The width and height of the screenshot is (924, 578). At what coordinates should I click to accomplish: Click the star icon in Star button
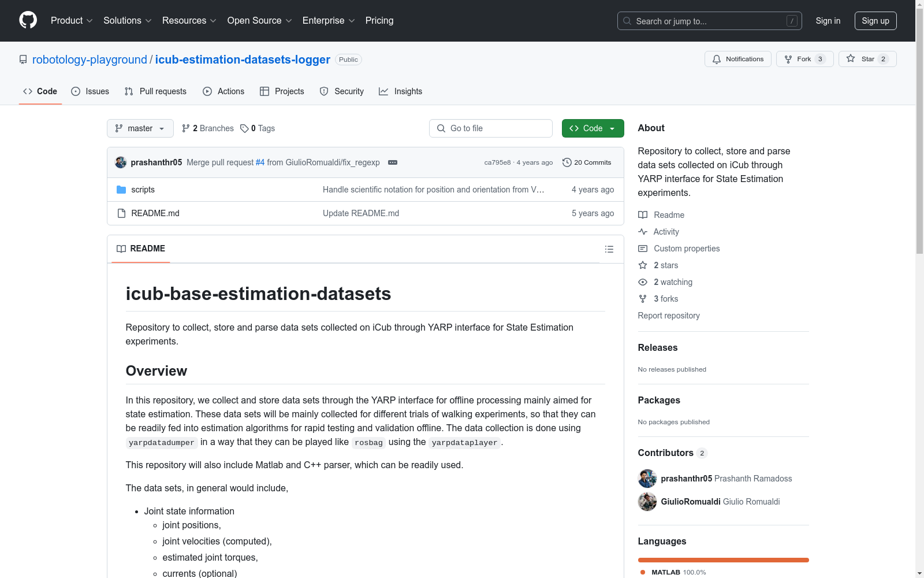click(851, 58)
